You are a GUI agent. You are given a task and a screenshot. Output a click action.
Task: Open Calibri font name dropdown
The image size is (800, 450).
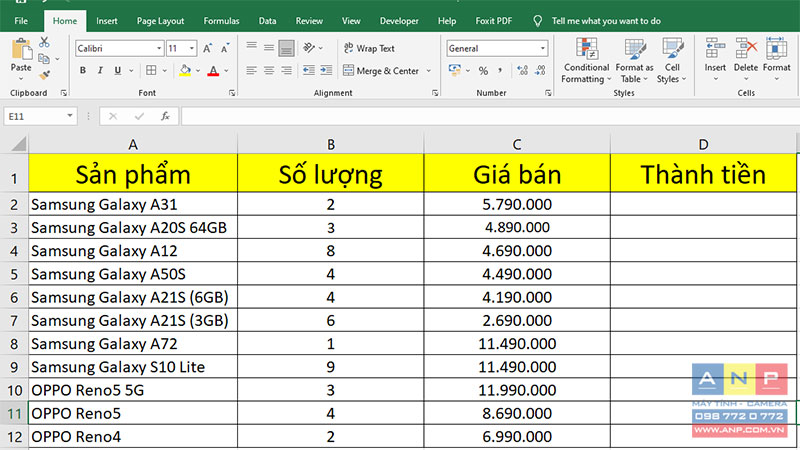point(159,48)
